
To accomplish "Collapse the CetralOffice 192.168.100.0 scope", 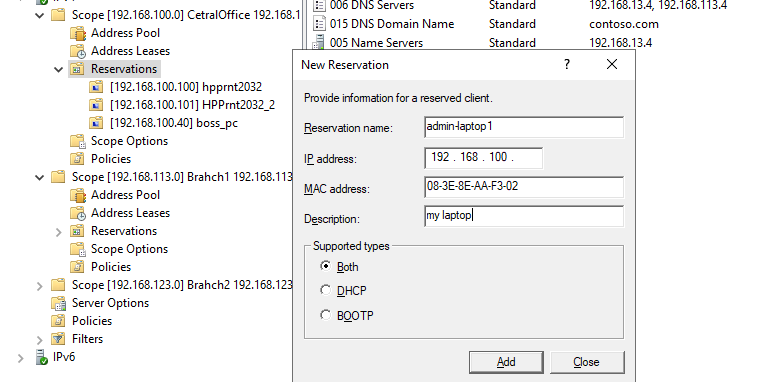I will [x=40, y=15].
